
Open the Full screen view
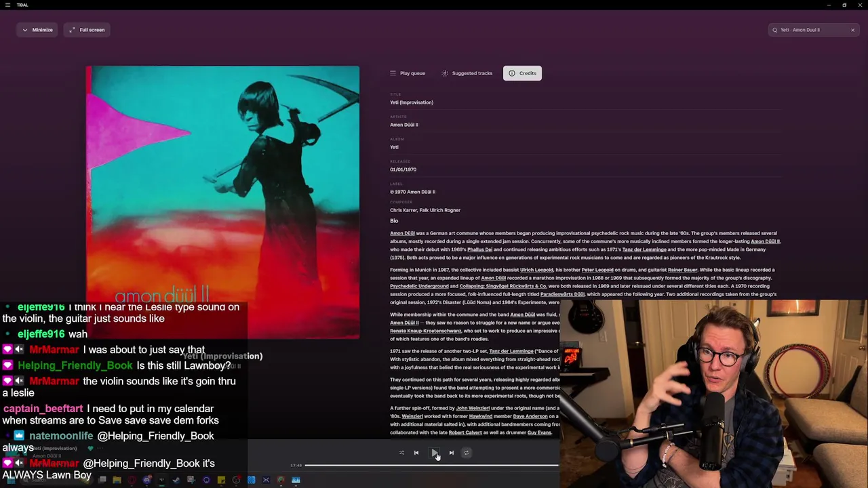[87, 30]
